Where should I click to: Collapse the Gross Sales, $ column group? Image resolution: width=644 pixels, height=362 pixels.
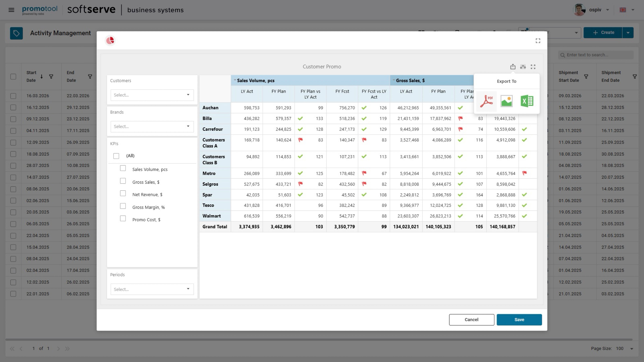[394, 80]
